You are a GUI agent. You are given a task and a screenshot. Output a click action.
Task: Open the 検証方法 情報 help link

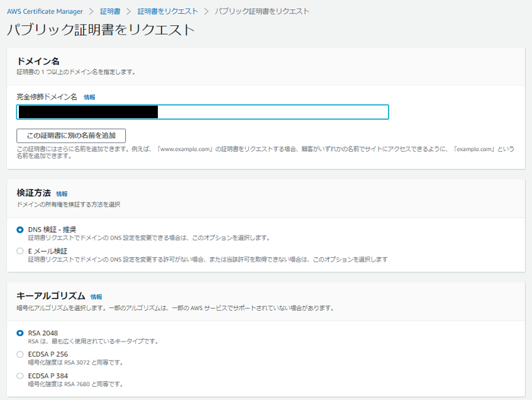(x=62, y=194)
